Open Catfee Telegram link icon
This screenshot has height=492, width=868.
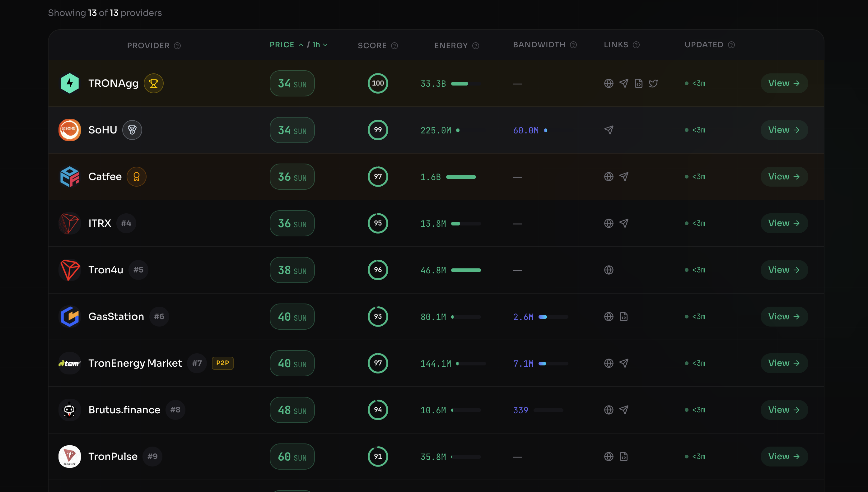[x=623, y=176]
